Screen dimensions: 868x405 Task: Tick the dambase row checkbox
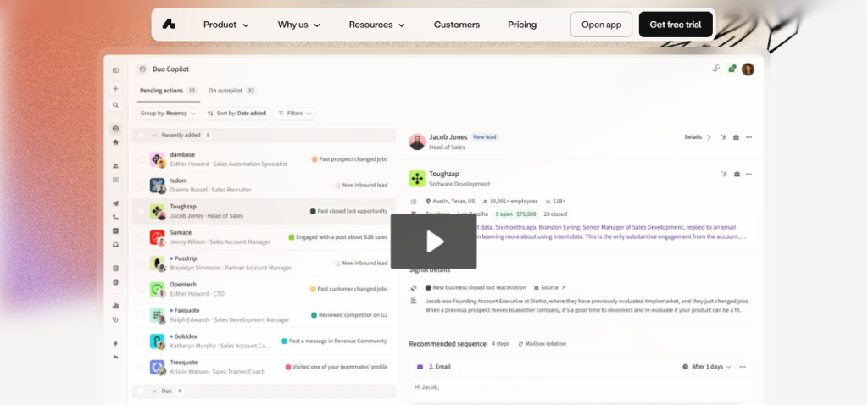141,159
